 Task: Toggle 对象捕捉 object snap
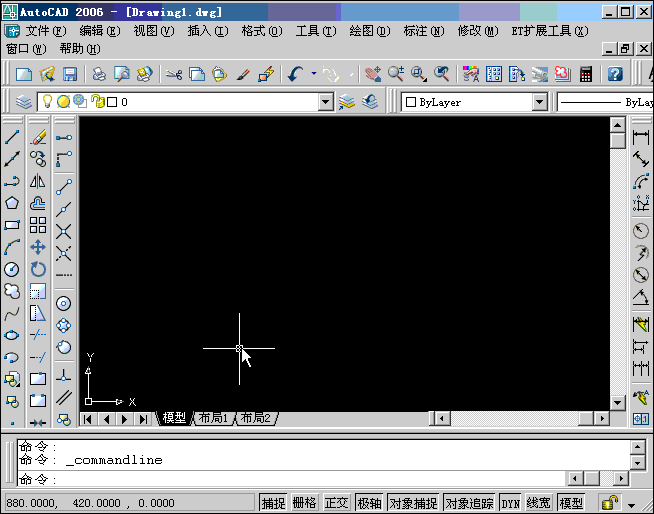[413, 503]
